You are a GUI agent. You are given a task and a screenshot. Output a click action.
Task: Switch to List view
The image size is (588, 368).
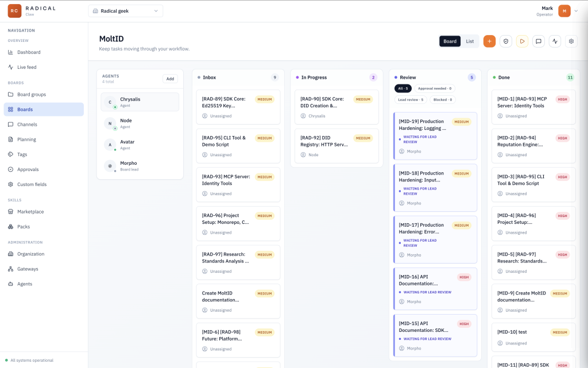pyautogui.click(x=470, y=41)
